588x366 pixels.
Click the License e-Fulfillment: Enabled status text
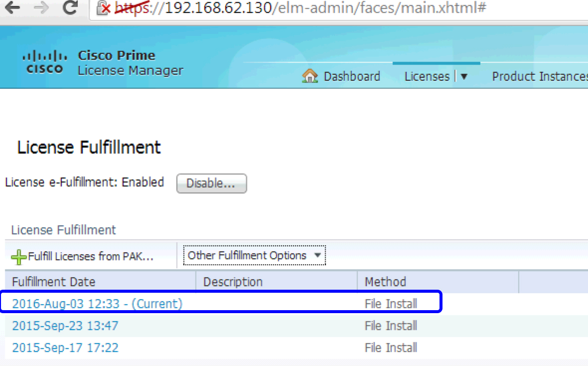84,183
